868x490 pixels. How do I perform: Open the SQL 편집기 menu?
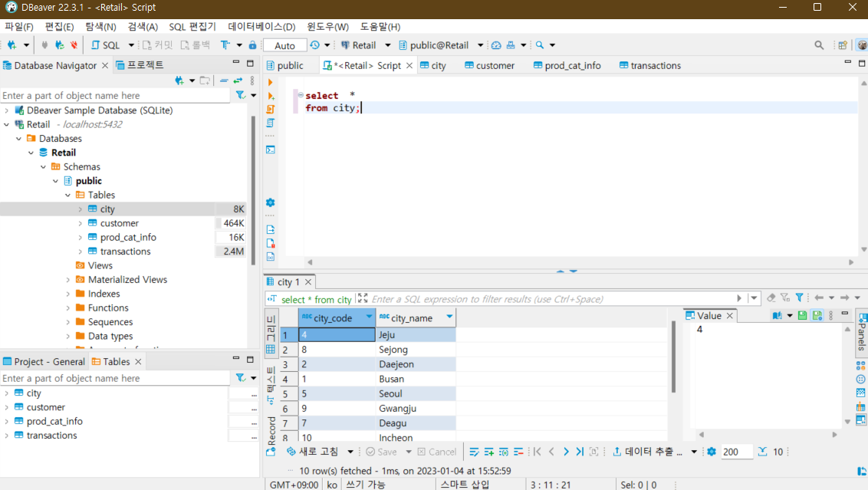tap(192, 27)
